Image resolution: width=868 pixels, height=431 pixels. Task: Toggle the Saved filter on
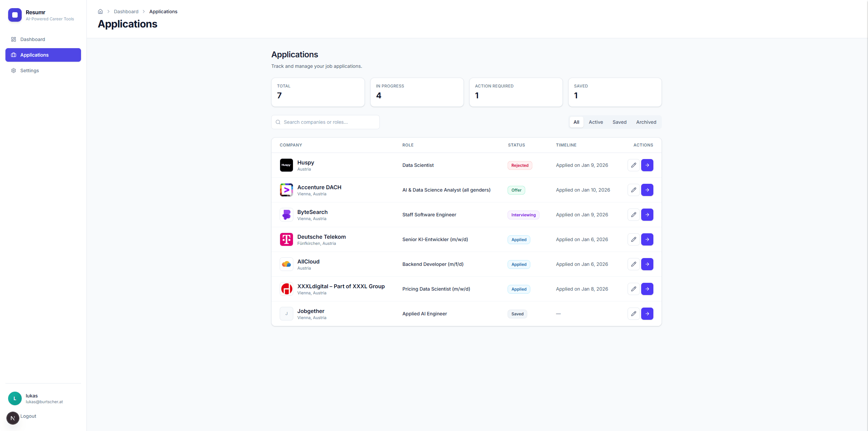click(x=619, y=122)
